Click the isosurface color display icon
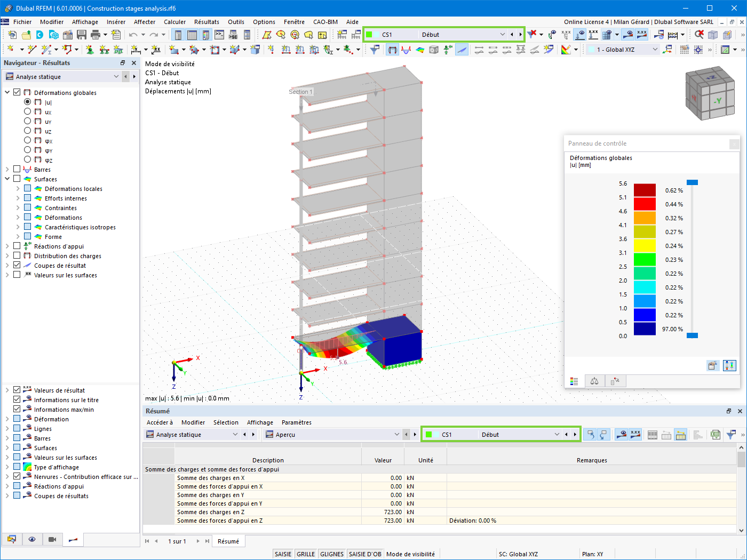 (x=420, y=50)
